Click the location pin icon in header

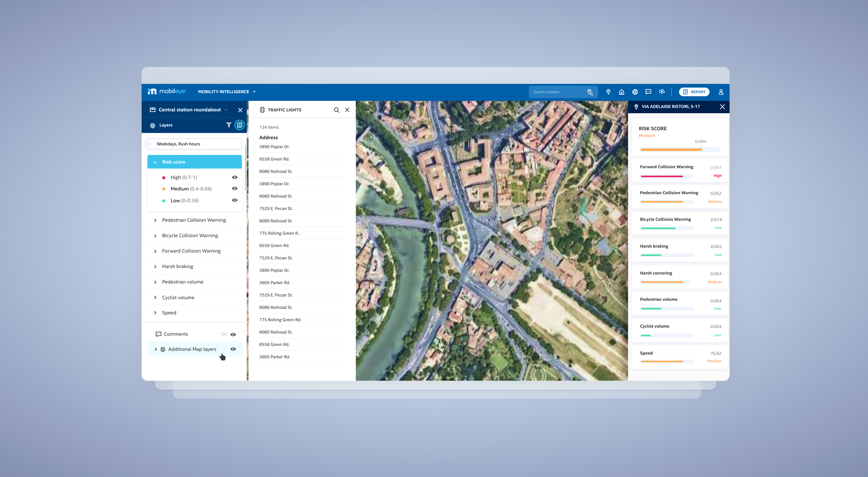point(608,92)
